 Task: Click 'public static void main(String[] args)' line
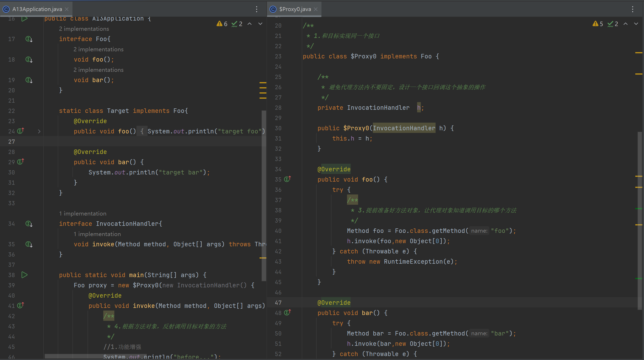tap(129, 275)
